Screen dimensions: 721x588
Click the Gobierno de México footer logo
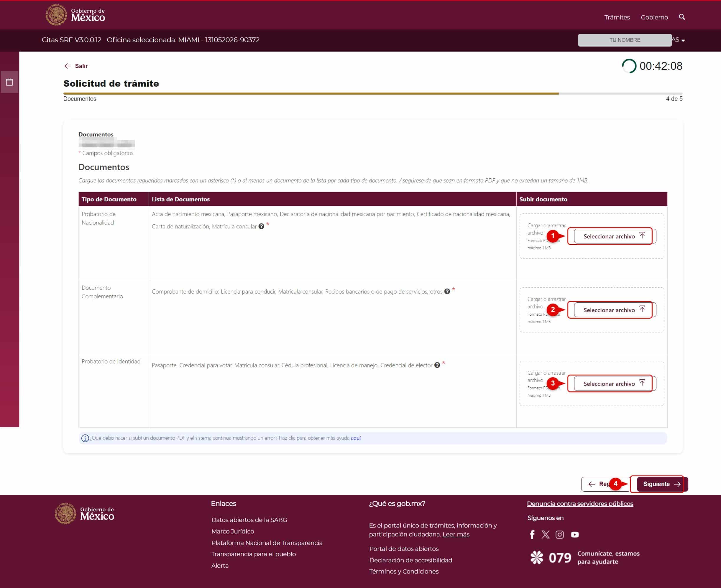pos(85,513)
